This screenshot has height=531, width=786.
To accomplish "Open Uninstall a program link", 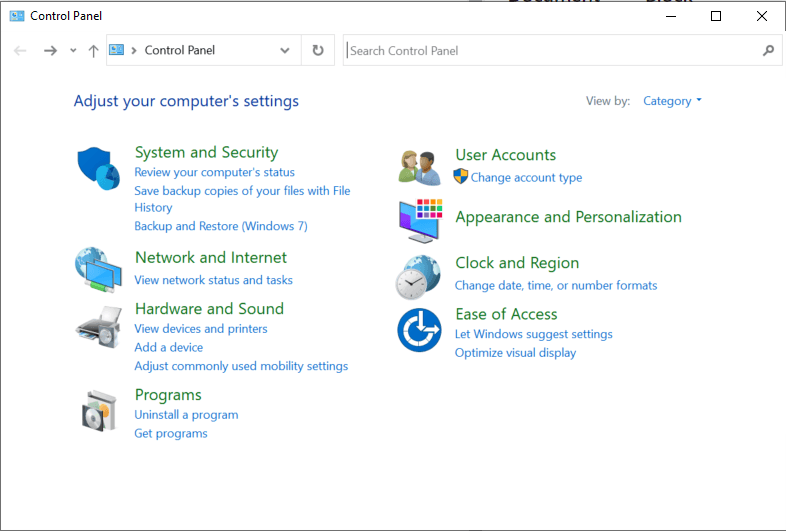I will (186, 415).
